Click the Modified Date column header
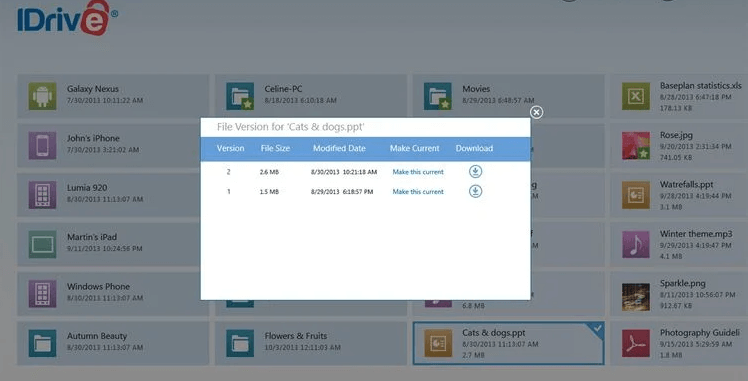 coord(339,148)
